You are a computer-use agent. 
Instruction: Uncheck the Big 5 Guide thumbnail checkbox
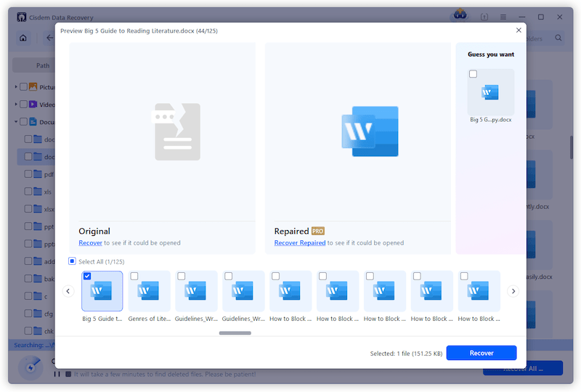[87, 276]
